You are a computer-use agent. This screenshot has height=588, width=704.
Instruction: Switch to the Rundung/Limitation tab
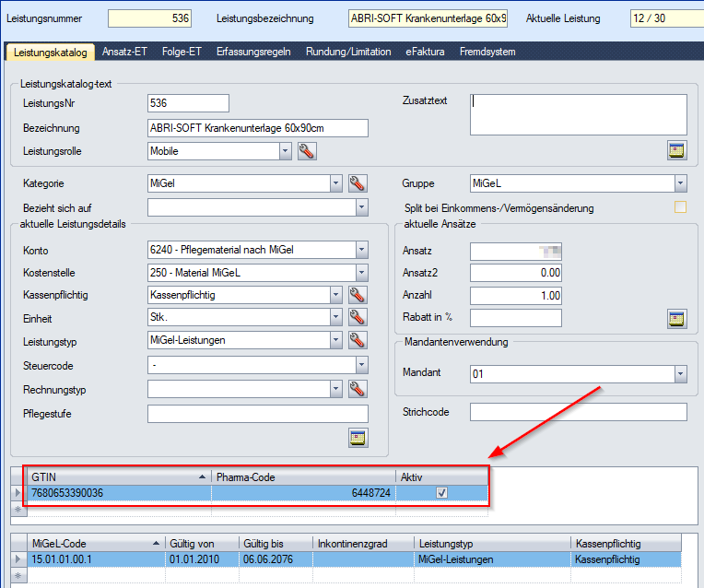(348, 52)
